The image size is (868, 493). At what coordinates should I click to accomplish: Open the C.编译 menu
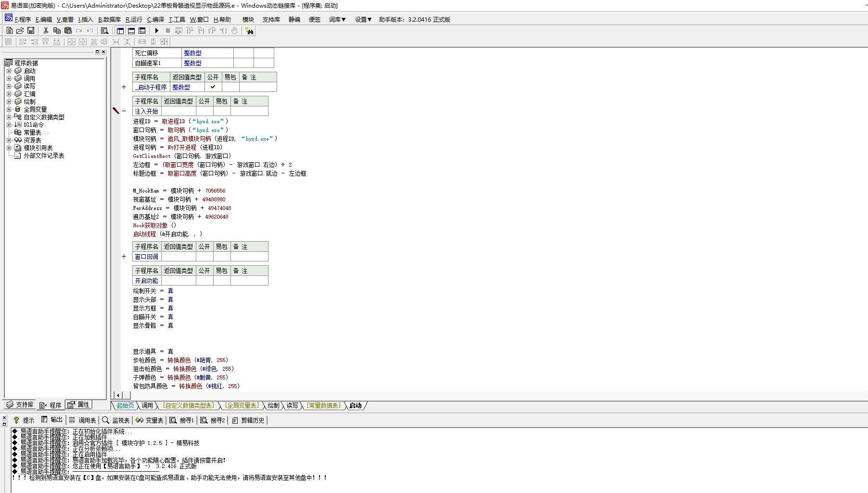tap(155, 20)
